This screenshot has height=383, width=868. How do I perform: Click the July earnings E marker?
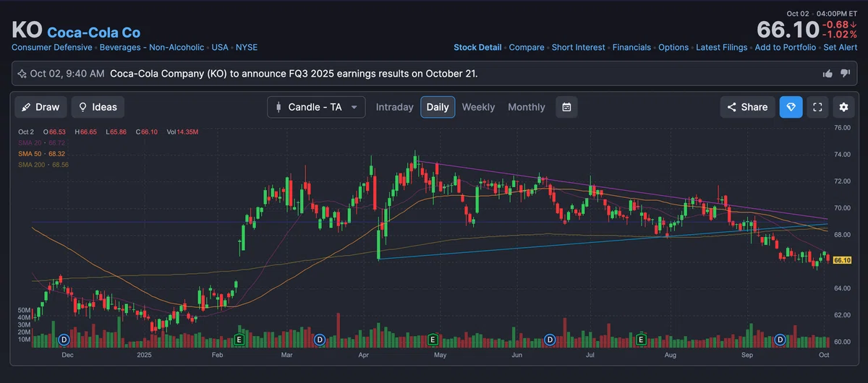point(641,339)
